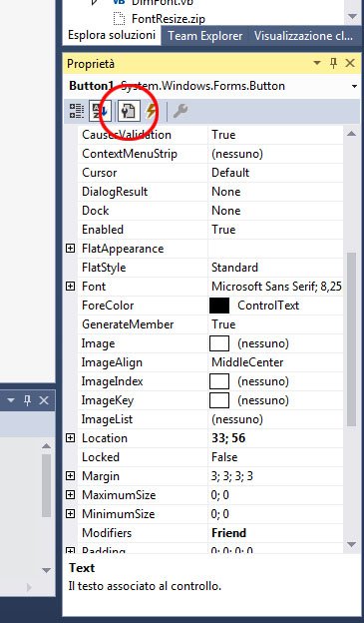The width and height of the screenshot is (364, 623).
Task: Click the Modifiers value Friend
Action: click(229, 533)
